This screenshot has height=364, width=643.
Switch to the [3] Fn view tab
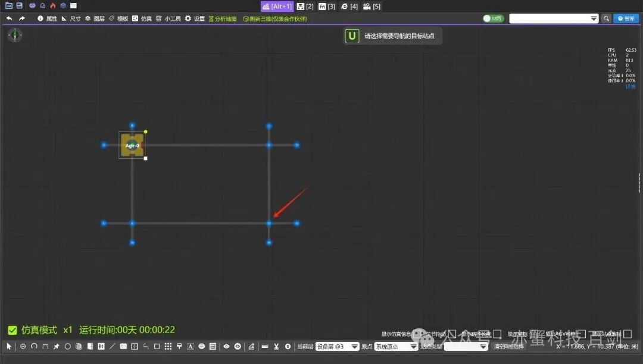click(x=327, y=6)
